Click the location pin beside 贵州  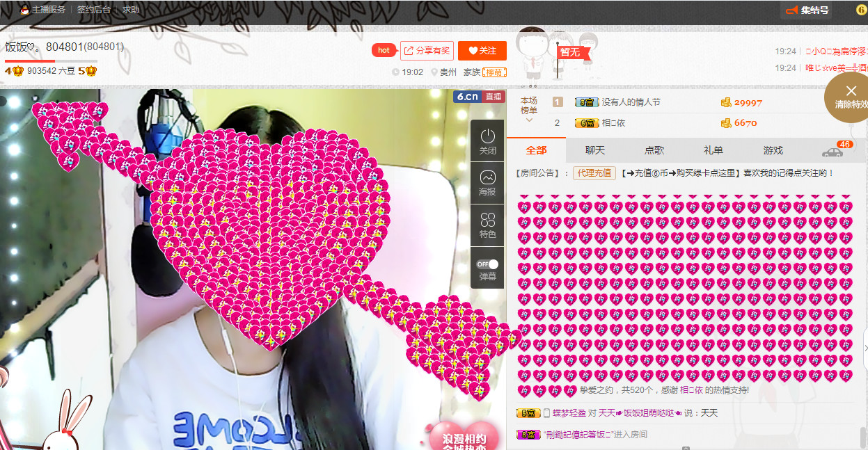coord(434,72)
